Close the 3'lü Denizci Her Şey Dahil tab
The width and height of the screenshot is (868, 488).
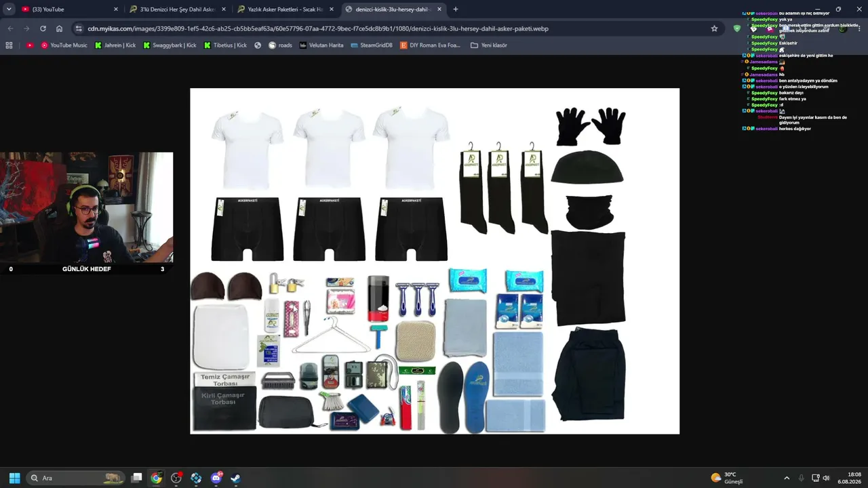click(224, 9)
